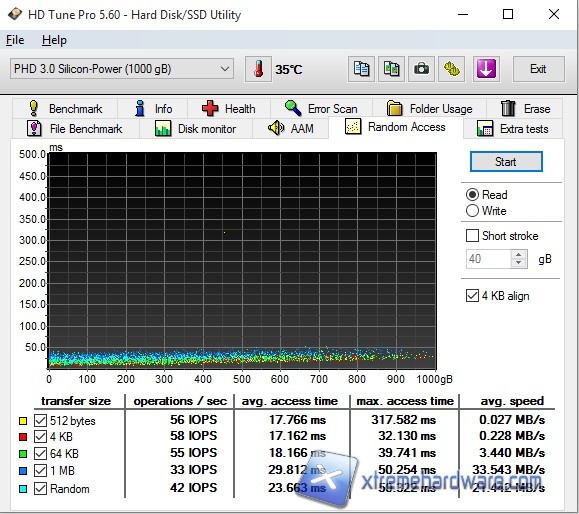The height and width of the screenshot is (514, 579).
Task: Click the 42 IOPS value
Action: [193, 488]
